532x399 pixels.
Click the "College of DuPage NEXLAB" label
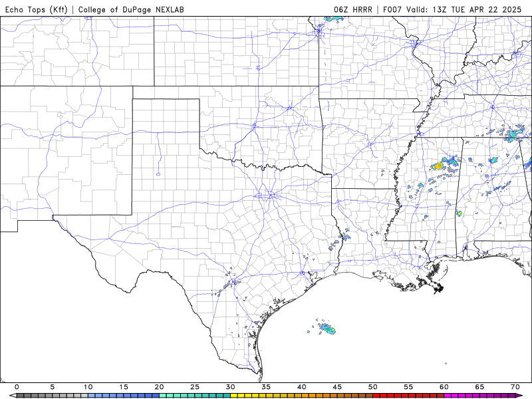point(131,9)
